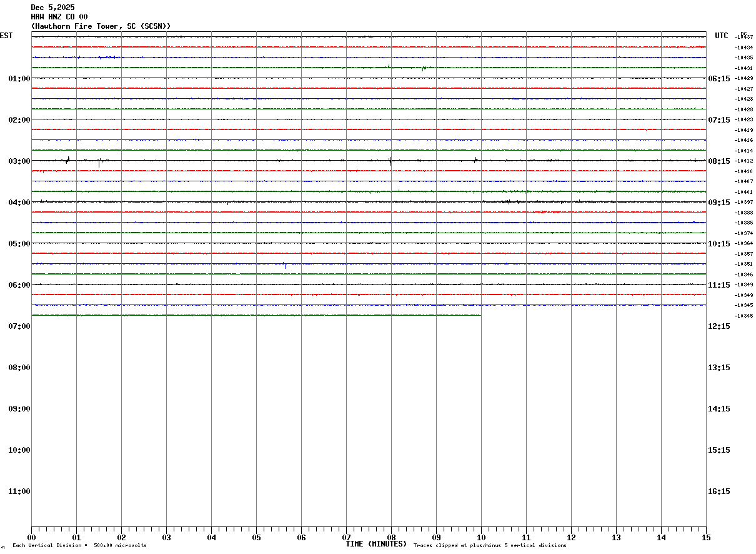Image resolution: width=756 pixels, height=554 pixels.
Task: Pick minute 13 on the time axis
Action: click(x=616, y=538)
